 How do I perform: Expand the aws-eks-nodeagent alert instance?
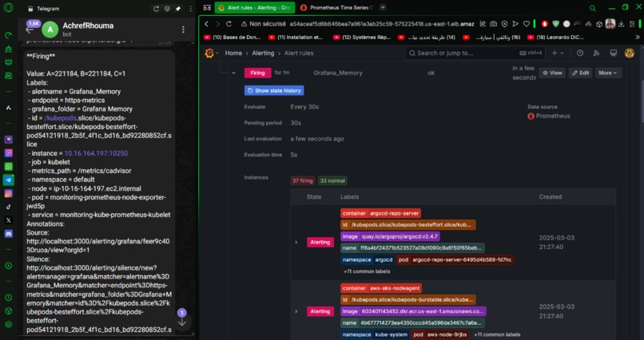(x=296, y=312)
